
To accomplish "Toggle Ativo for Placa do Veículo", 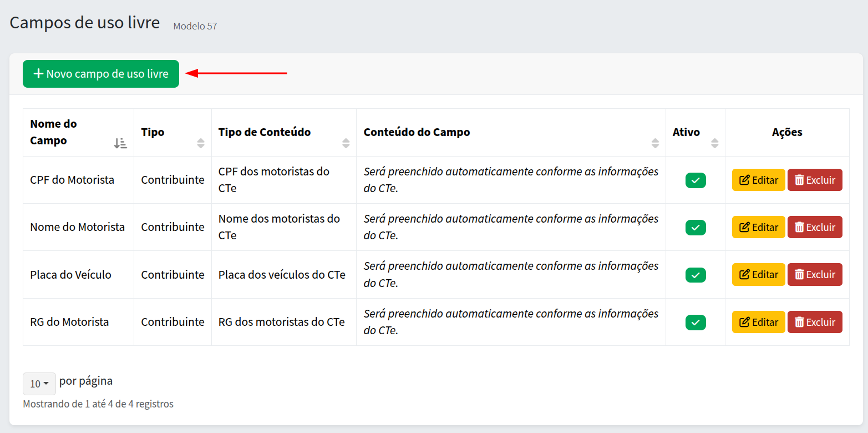I will [x=696, y=275].
